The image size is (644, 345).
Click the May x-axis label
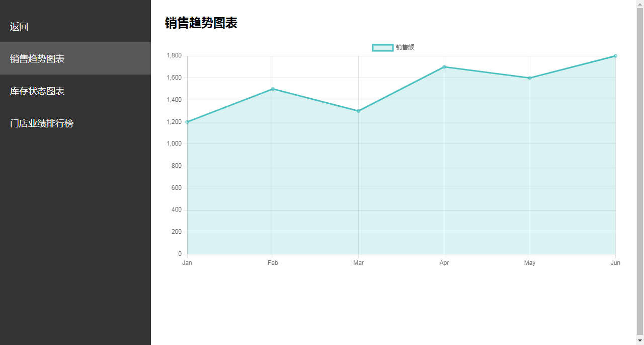click(530, 263)
